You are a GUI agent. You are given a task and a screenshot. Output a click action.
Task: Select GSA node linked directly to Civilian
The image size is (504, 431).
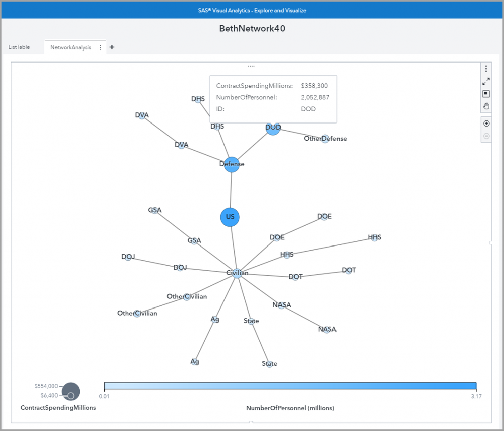pyautogui.click(x=194, y=241)
